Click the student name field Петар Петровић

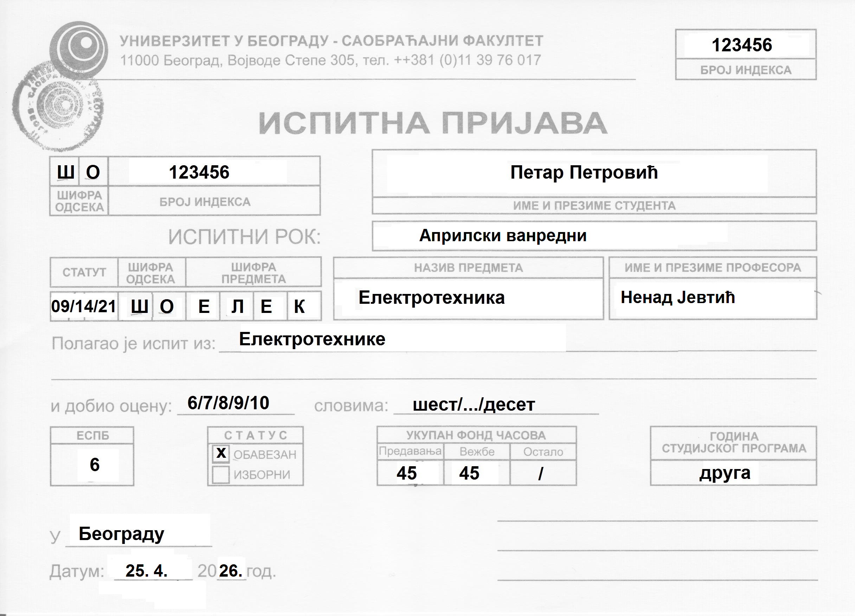click(584, 173)
